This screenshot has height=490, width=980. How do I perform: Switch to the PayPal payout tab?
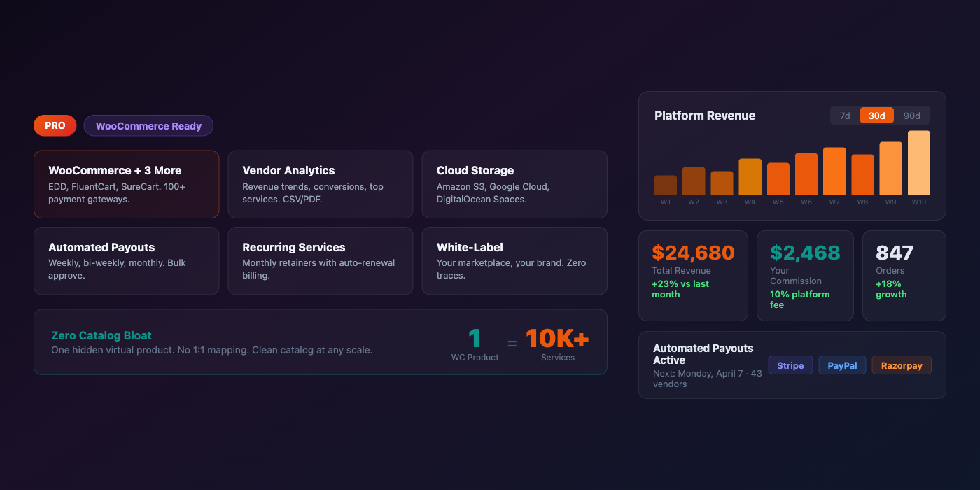(x=842, y=365)
